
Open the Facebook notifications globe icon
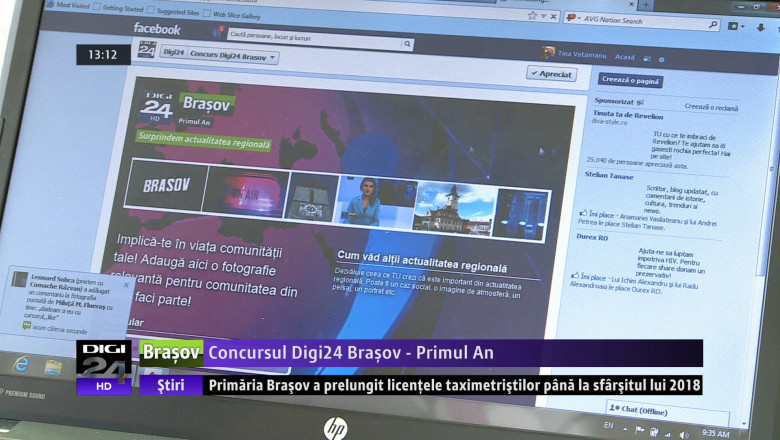217,32
